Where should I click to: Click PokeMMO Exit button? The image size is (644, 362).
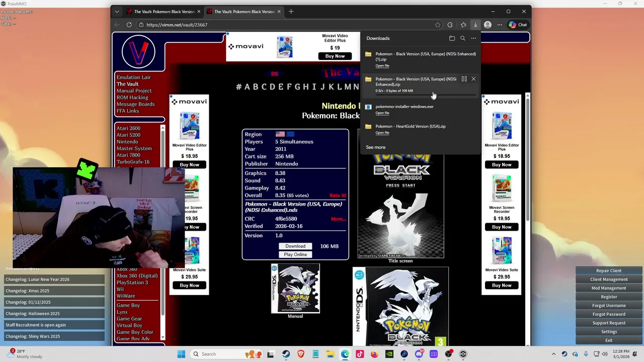coord(609,340)
